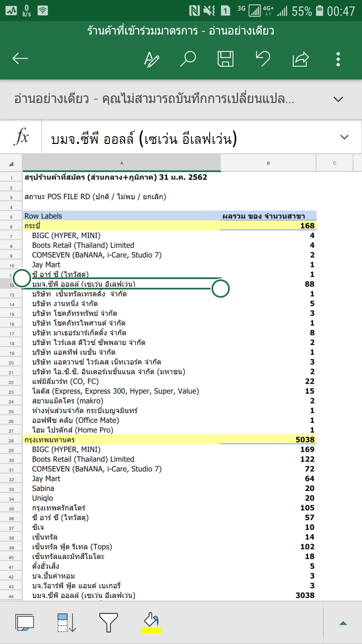The width and height of the screenshot is (362, 644).
Task: Select the 'แฟมิลี่มาร์ท (CO, FC)' cell
Action: click(121, 381)
